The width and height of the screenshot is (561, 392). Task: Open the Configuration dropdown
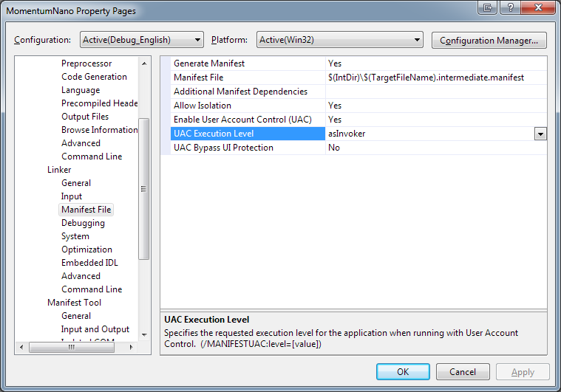pyautogui.click(x=142, y=40)
